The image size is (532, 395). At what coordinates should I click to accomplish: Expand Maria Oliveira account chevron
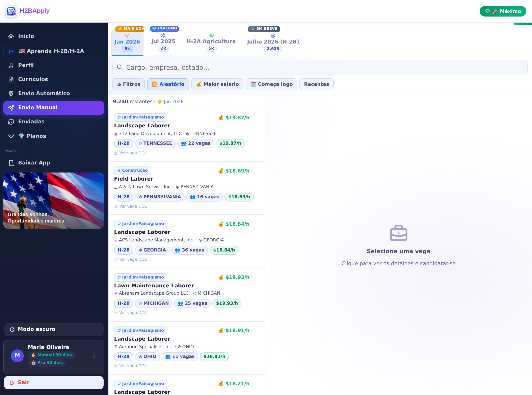pos(94,356)
